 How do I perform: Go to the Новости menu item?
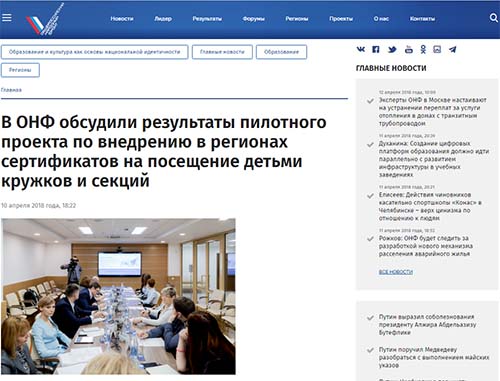click(x=122, y=19)
